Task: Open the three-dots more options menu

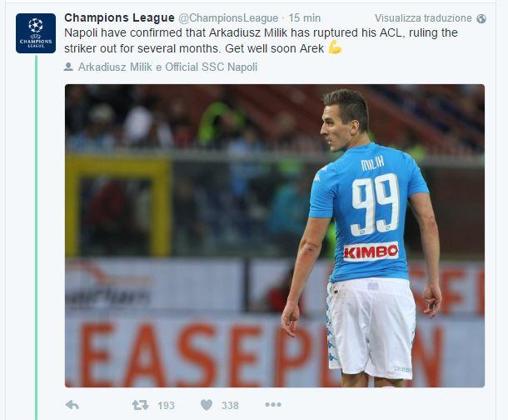Action: (273, 404)
